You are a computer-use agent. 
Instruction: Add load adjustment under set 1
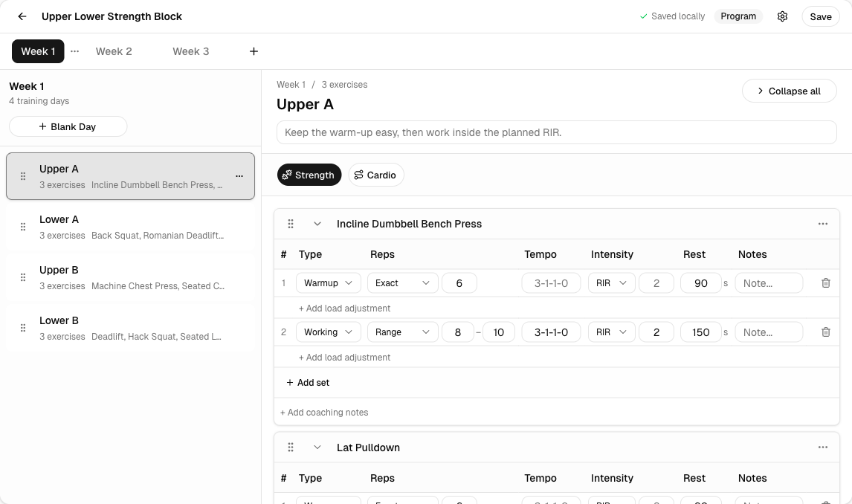click(x=344, y=308)
